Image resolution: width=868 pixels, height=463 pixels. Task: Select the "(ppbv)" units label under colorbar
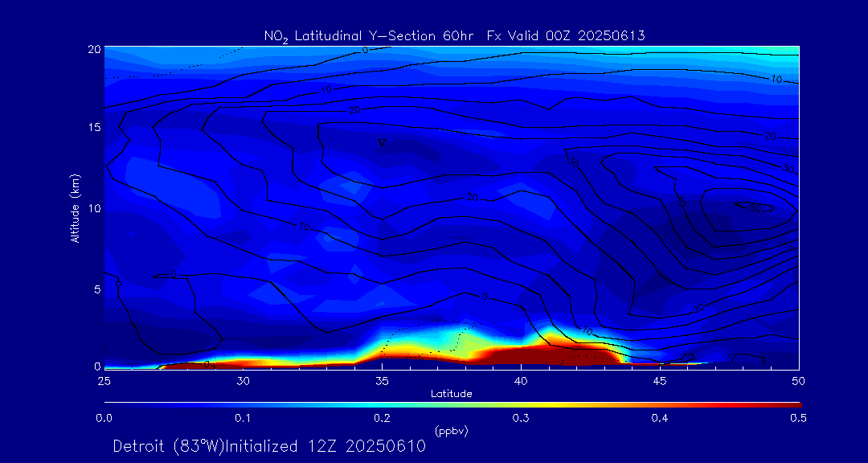click(451, 430)
